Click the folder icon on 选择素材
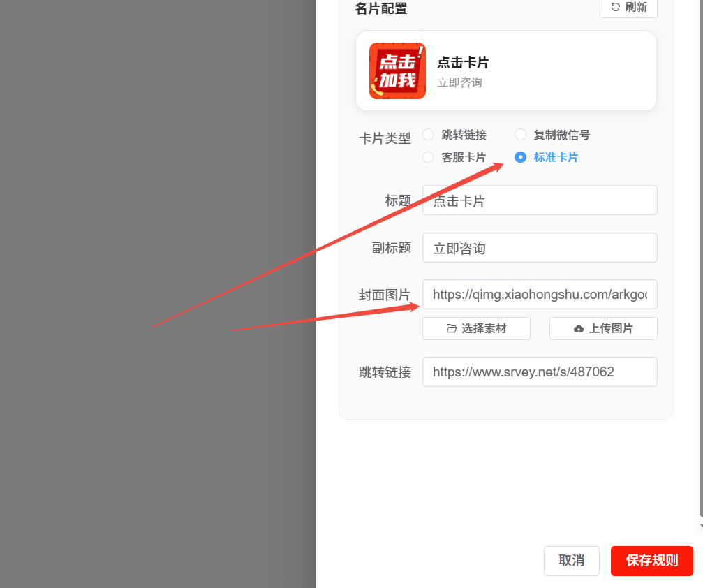The width and height of the screenshot is (703, 588). [x=452, y=329]
